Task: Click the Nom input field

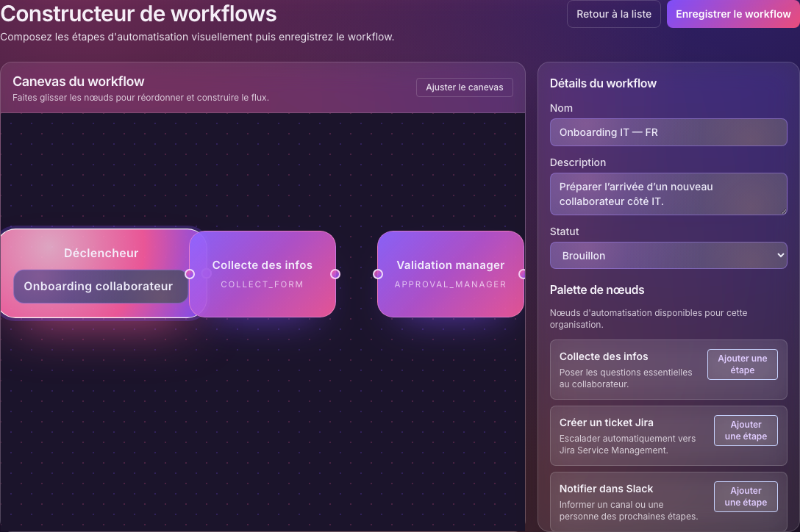Action: pos(668,132)
